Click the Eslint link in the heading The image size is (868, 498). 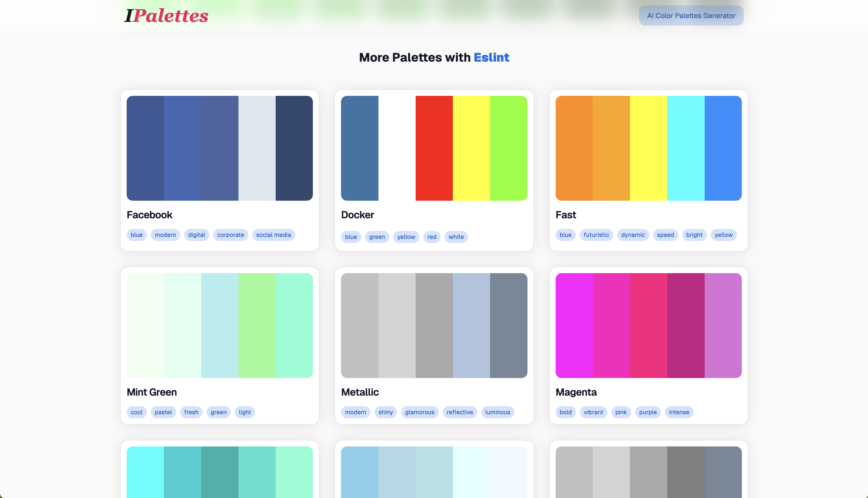click(491, 57)
